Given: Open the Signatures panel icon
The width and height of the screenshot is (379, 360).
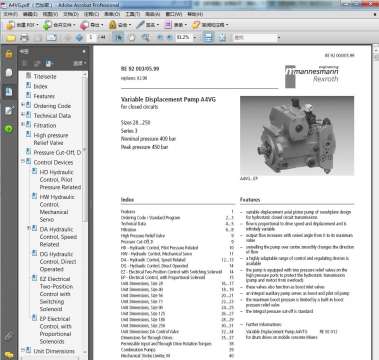Looking at the screenshot, I should point(9,111).
